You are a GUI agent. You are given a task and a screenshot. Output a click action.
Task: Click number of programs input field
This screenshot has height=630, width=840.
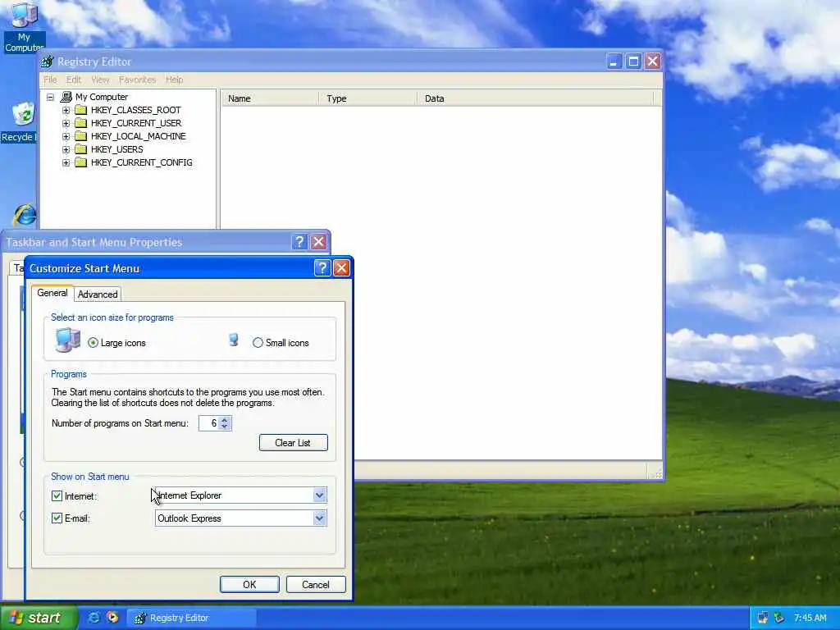[209, 423]
